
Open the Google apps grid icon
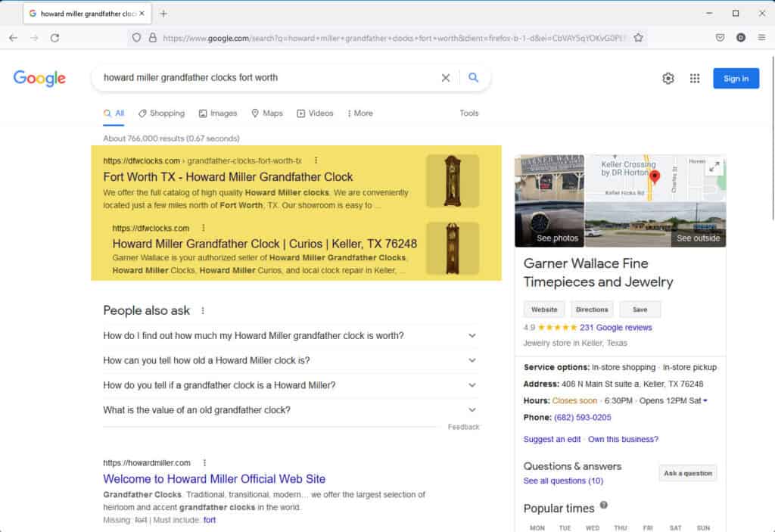[x=695, y=78]
